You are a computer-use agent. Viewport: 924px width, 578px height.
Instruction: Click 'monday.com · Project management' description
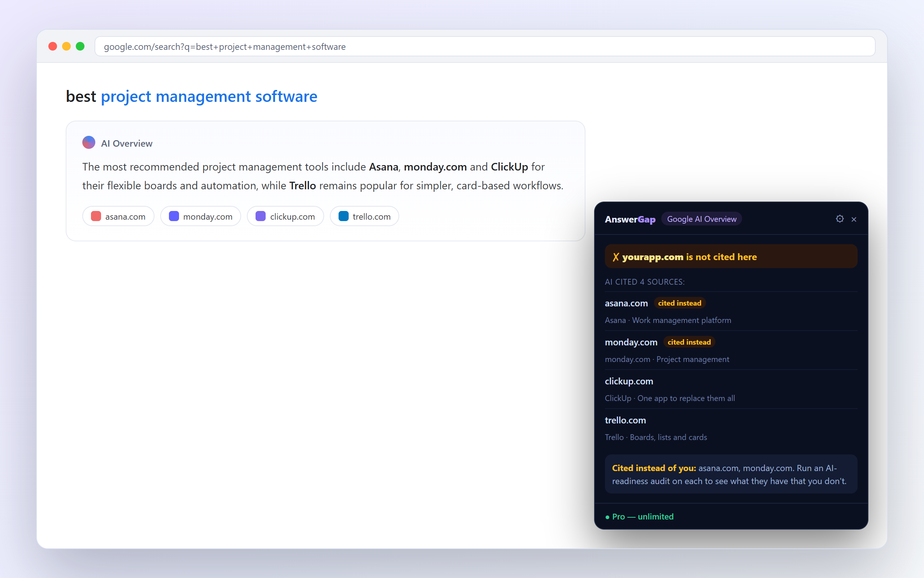[667, 359]
